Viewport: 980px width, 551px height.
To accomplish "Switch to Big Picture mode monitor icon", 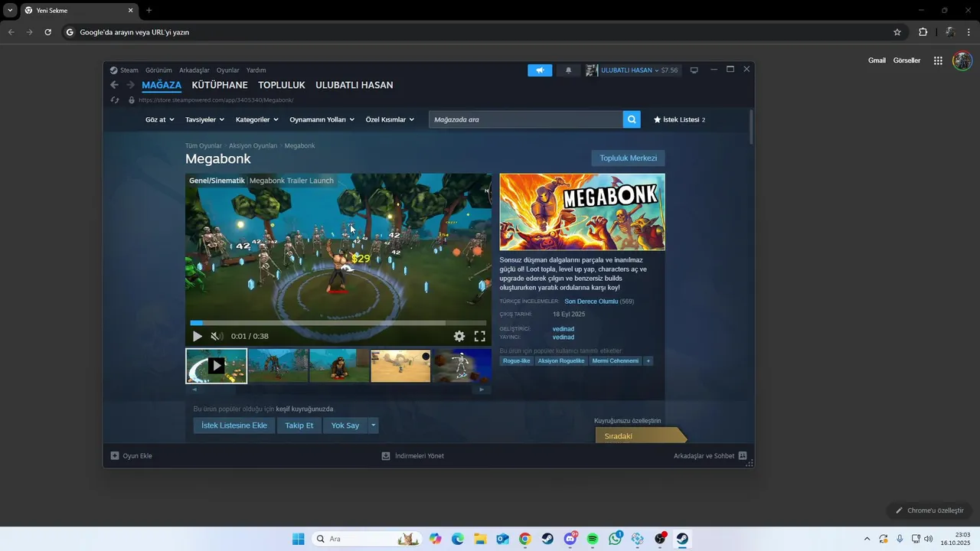I will [694, 70].
